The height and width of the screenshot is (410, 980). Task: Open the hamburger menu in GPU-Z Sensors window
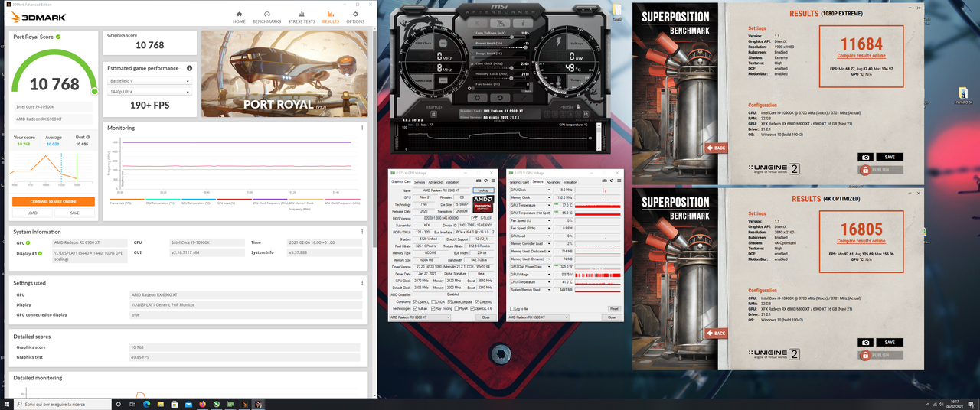(619, 181)
